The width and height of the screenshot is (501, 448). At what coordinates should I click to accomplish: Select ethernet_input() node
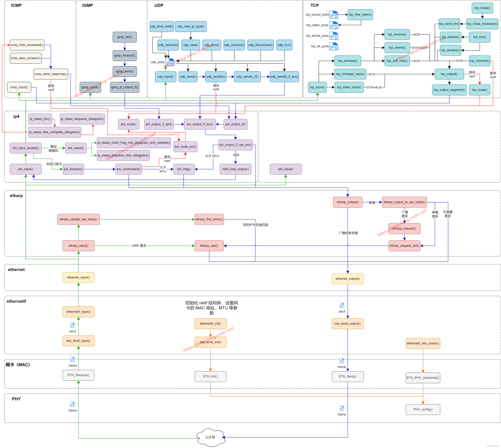click(x=78, y=277)
